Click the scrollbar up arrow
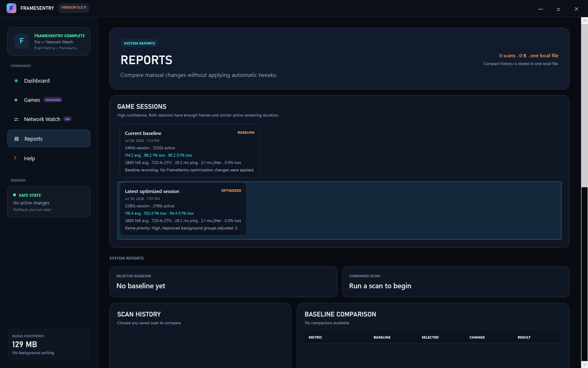This screenshot has height=368, width=588. (584, 20)
